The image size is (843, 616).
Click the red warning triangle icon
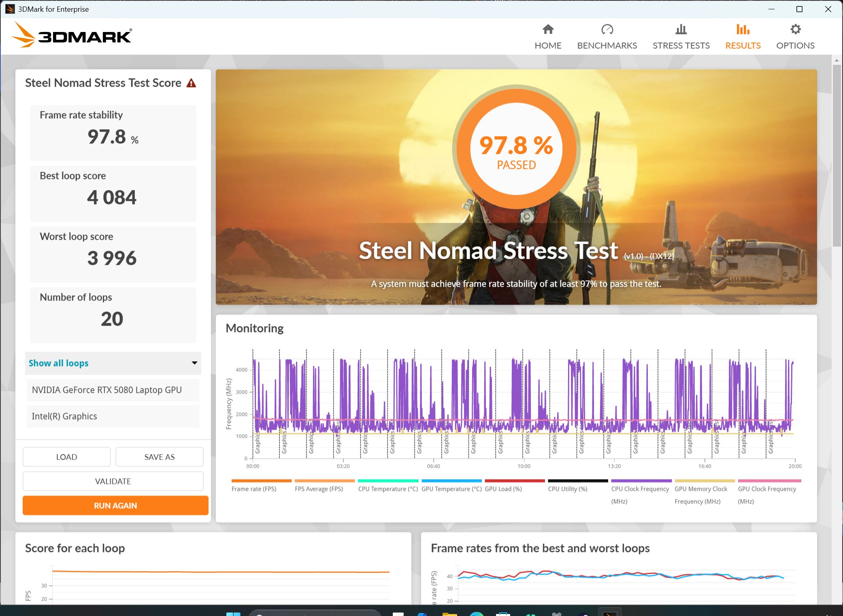coord(191,83)
